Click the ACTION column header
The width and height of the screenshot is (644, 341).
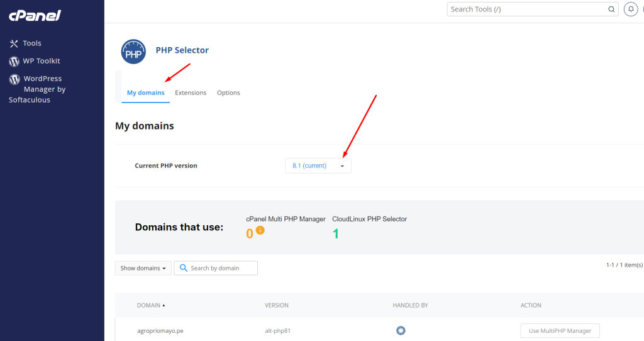pos(531,305)
